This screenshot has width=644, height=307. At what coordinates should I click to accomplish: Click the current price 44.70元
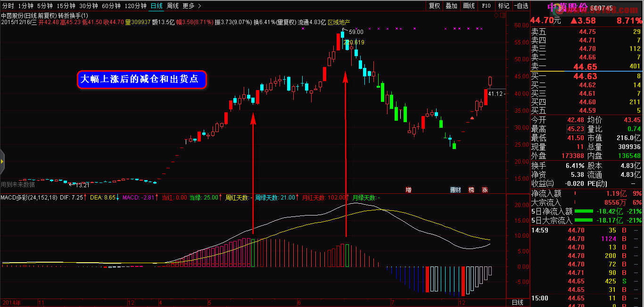(x=545, y=20)
